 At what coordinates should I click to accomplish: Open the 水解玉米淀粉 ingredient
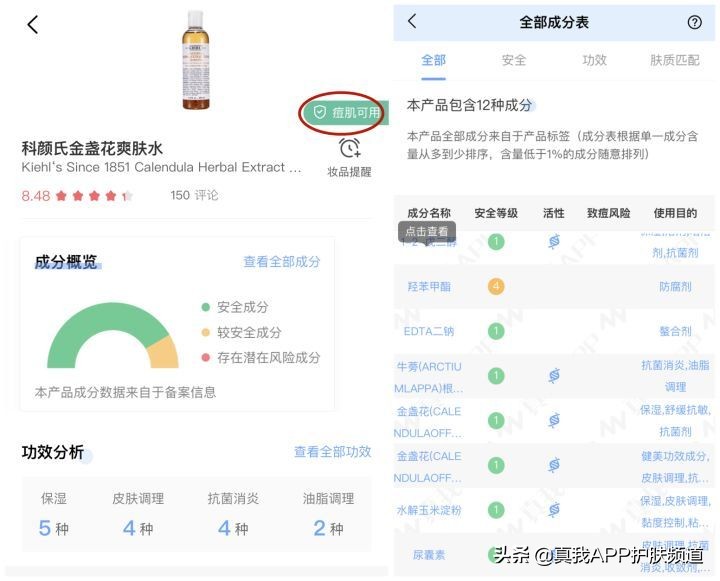click(429, 510)
